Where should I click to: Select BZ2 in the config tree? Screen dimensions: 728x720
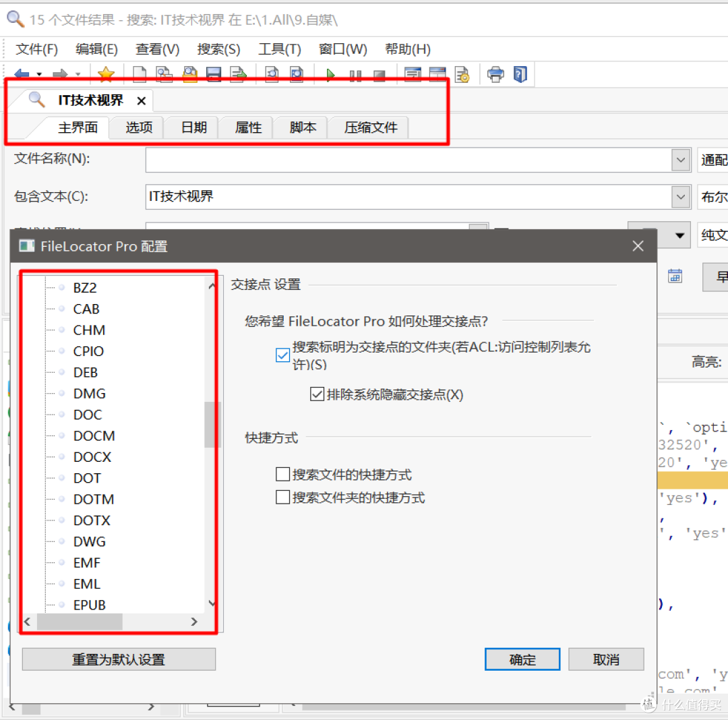point(85,288)
